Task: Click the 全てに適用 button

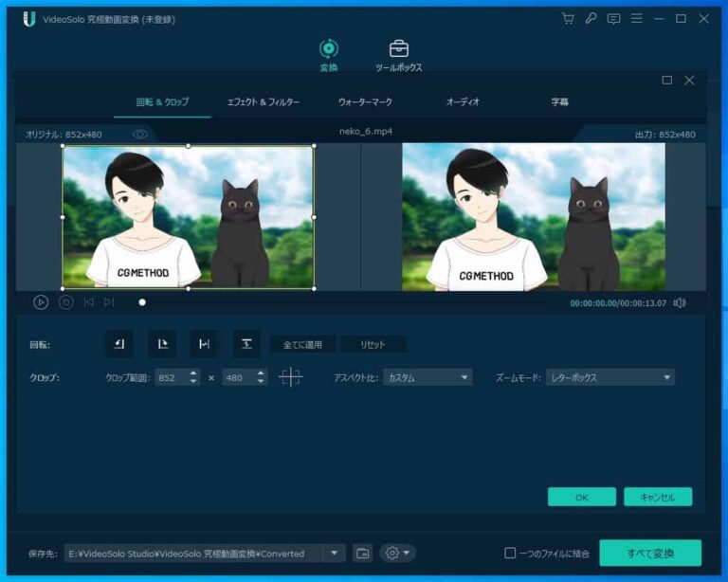Action: (302, 345)
